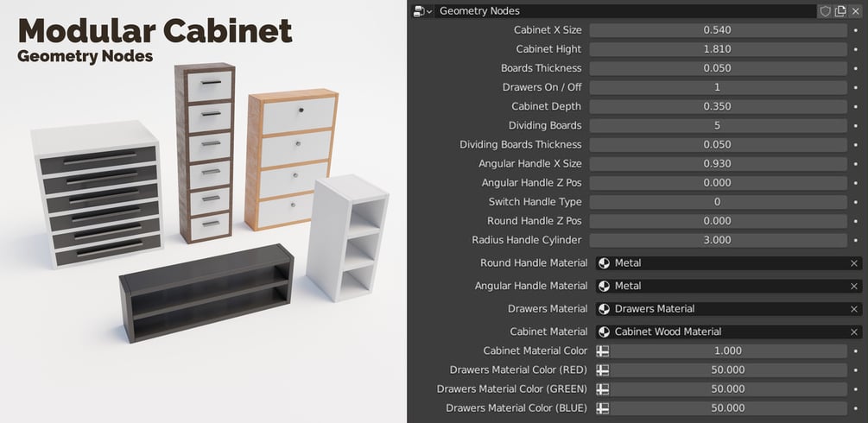Click the Switch Handle Type value field

click(x=718, y=202)
